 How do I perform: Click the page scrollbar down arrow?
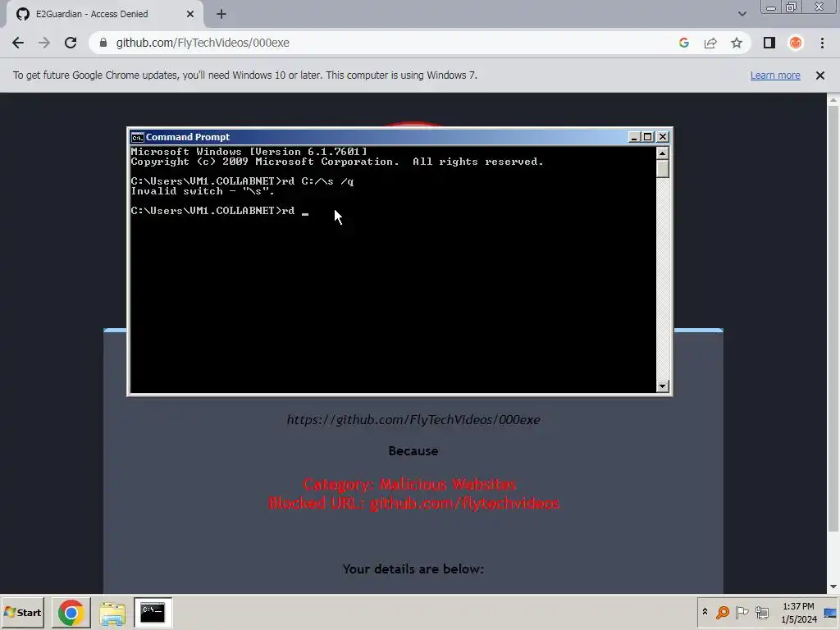click(833, 587)
